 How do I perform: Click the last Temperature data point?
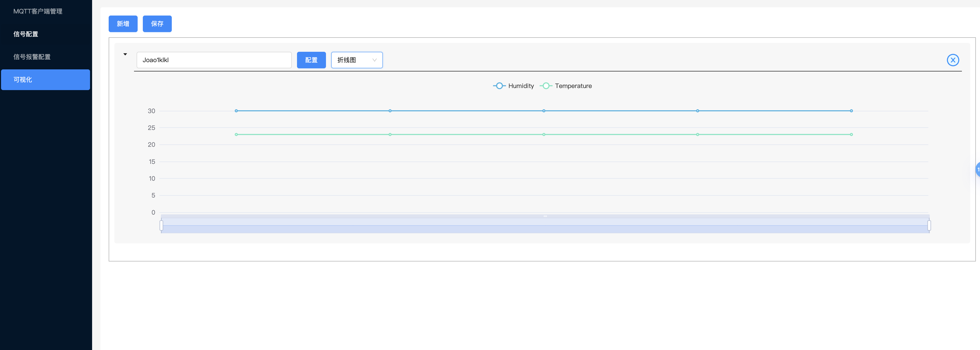[x=851, y=134]
